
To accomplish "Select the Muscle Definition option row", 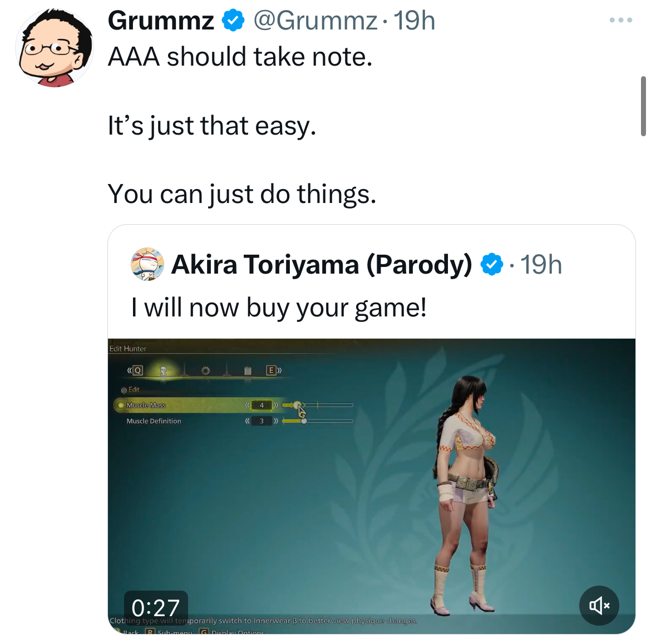I will [x=199, y=421].
